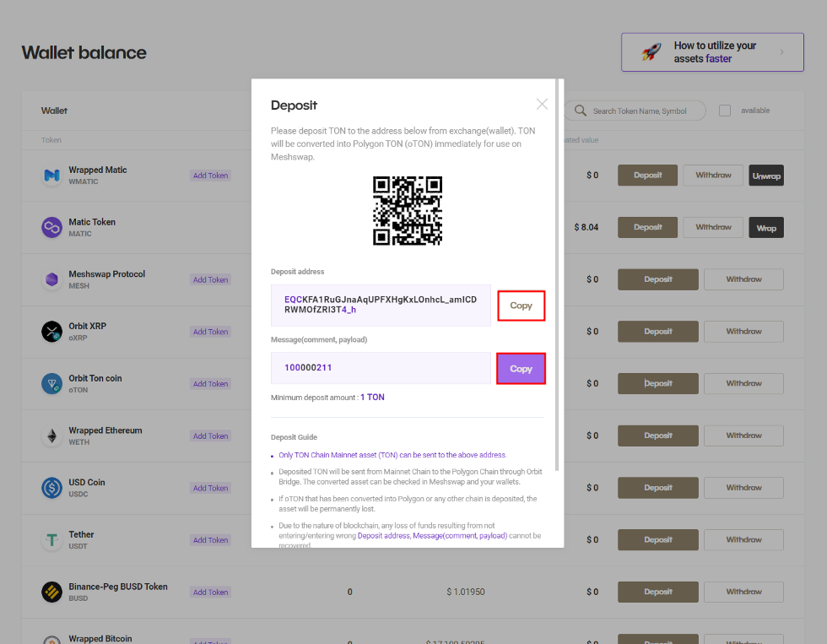Click the Tether token icon
Viewport: 827px width, 644px height.
tap(51, 540)
